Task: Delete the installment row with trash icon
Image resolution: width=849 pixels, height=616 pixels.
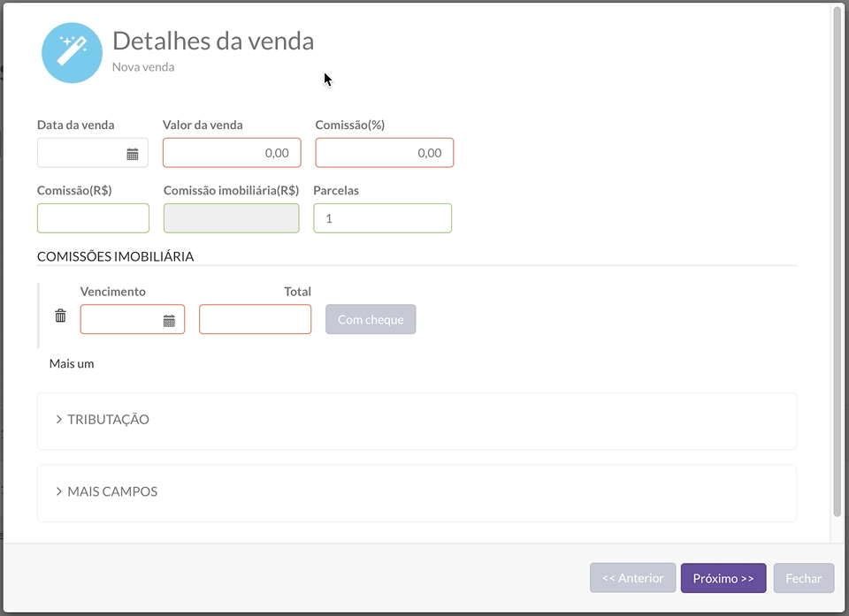Action: click(x=60, y=316)
